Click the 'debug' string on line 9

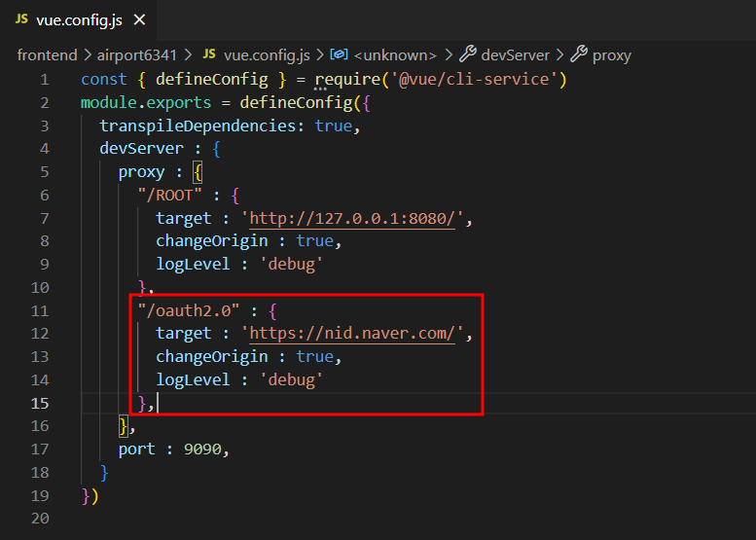coord(291,265)
